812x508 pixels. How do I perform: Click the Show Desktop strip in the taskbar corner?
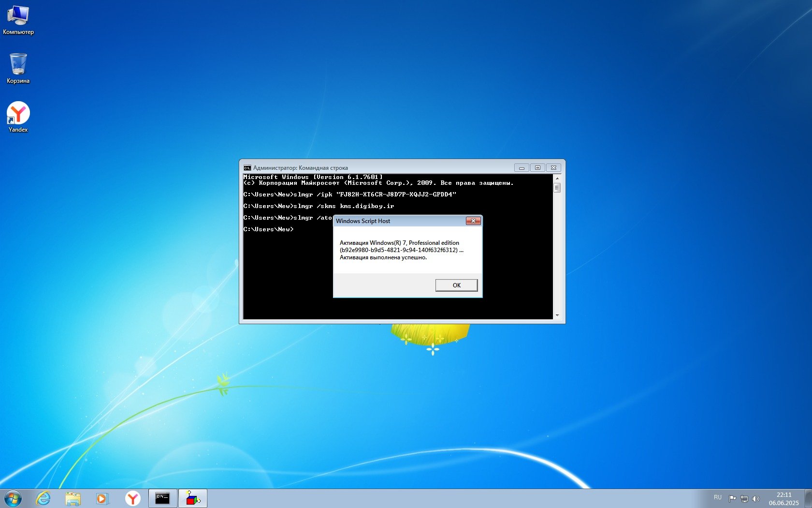pyautogui.click(x=808, y=498)
